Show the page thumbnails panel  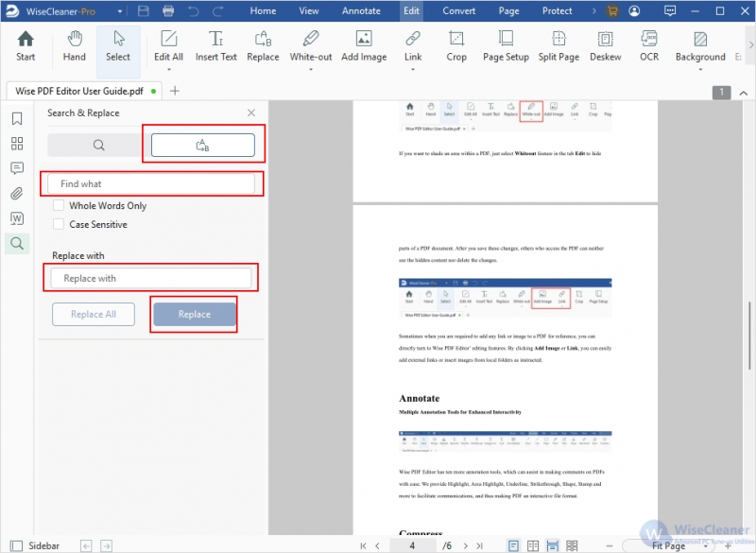[x=17, y=144]
